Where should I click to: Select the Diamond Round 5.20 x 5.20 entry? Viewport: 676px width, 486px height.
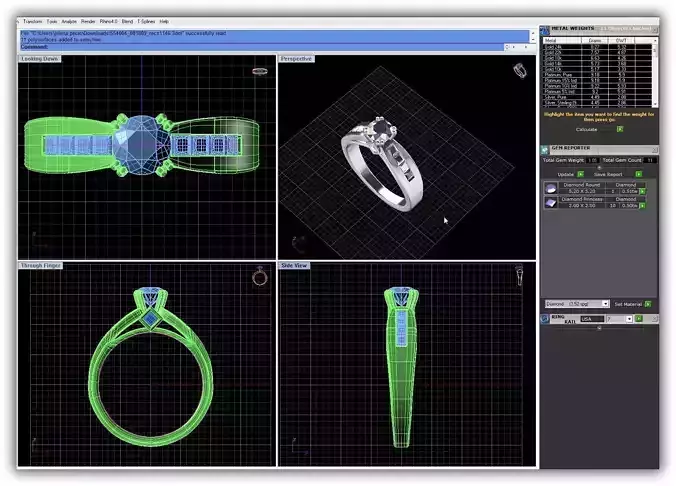[582, 188]
